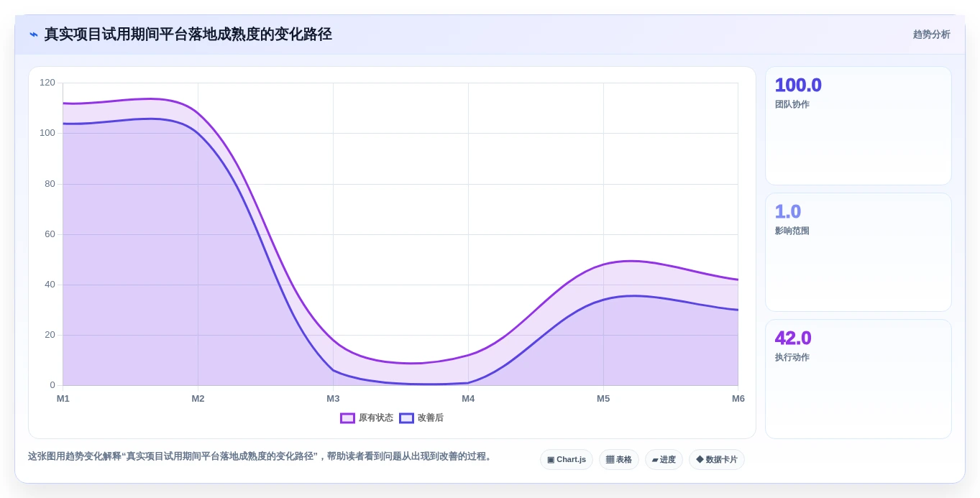Click the 团队协作 card label
The image size is (980, 498).
(x=792, y=105)
